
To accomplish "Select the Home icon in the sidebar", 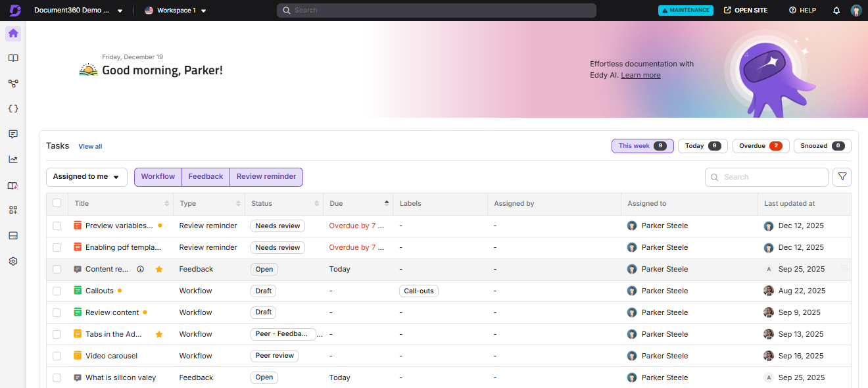I will point(12,33).
